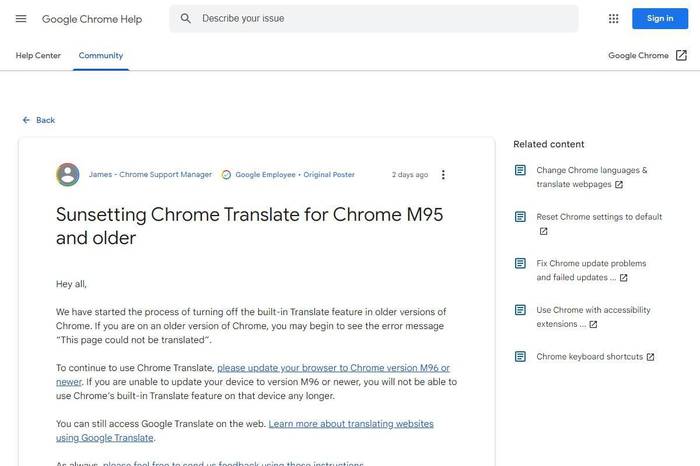
Task: Open Use Chrome with accessibility extensions article
Action: click(593, 317)
